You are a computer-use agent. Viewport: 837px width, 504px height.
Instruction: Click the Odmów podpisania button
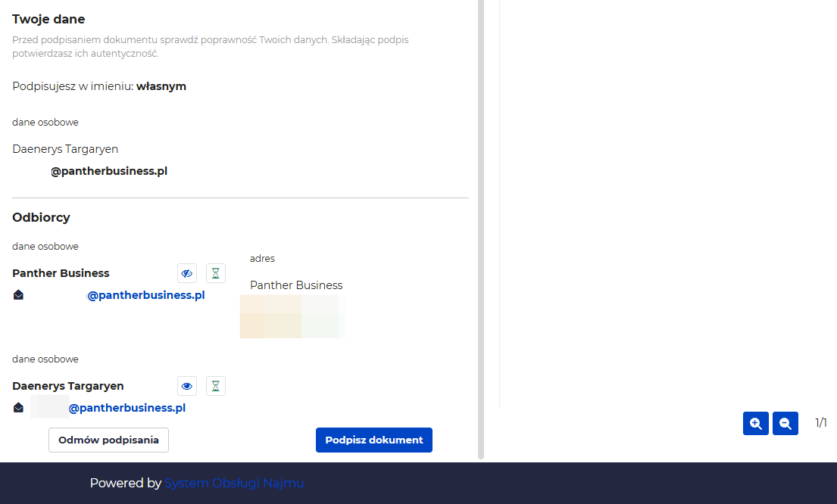coord(108,440)
